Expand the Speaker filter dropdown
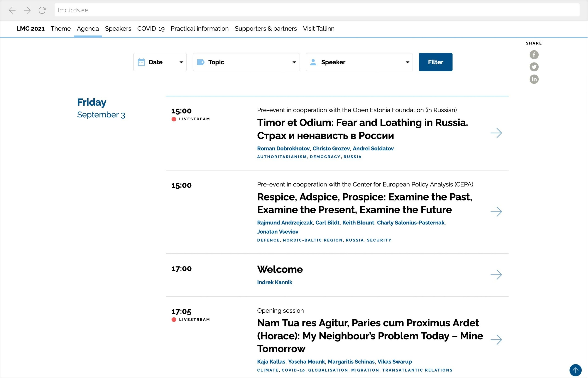The width and height of the screenshot is (588, 378). [359, 62]
